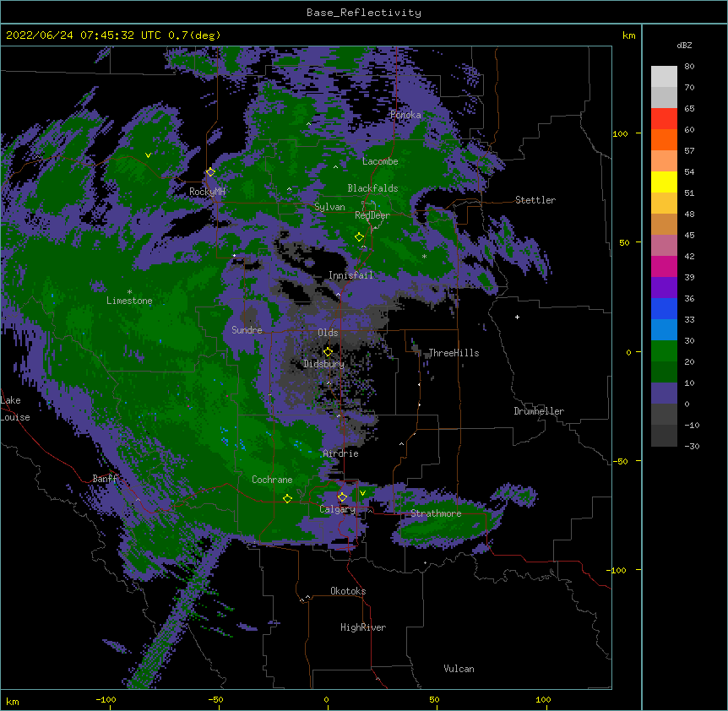This screenshot has height=711, width=728.
Task: Click the Sundre town label
Action: [247, 330]
